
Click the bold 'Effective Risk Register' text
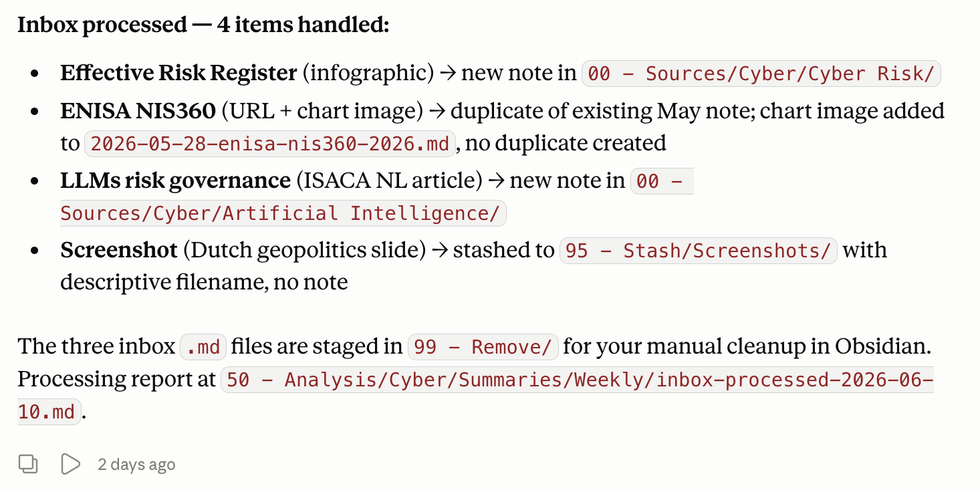pos(178,74)
